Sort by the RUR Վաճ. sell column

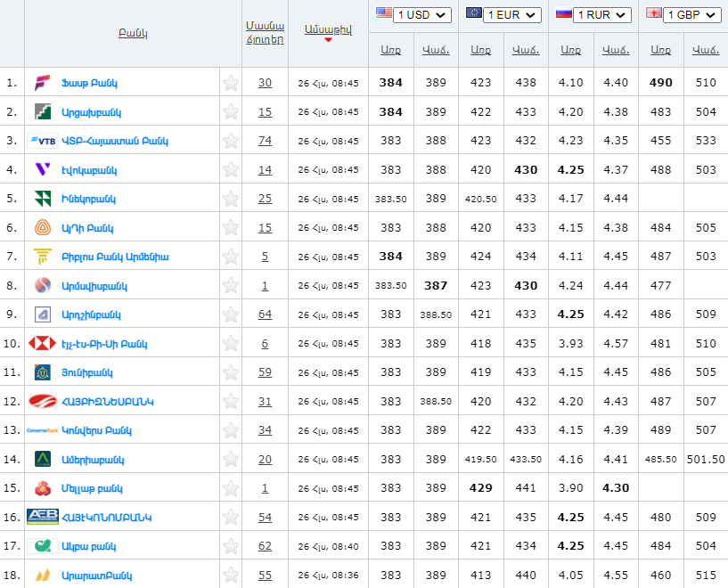coord(616,50)
